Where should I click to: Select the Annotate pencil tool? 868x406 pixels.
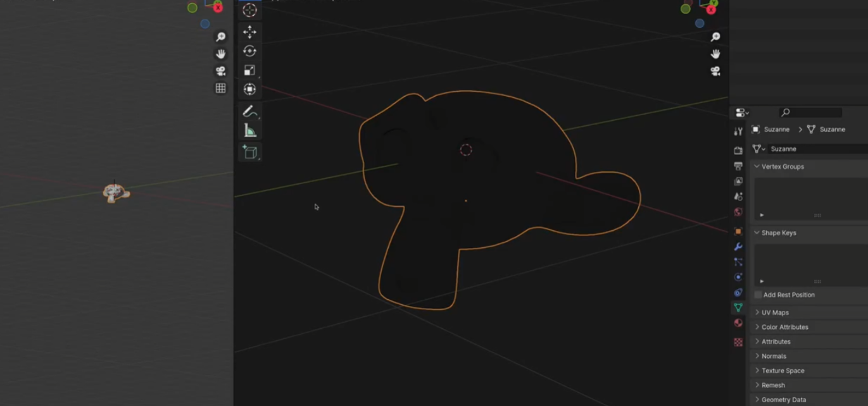(249, 112)
